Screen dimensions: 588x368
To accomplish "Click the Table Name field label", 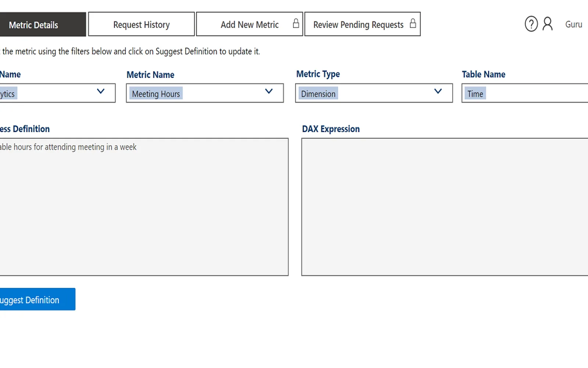I will (x=483, y=74).
